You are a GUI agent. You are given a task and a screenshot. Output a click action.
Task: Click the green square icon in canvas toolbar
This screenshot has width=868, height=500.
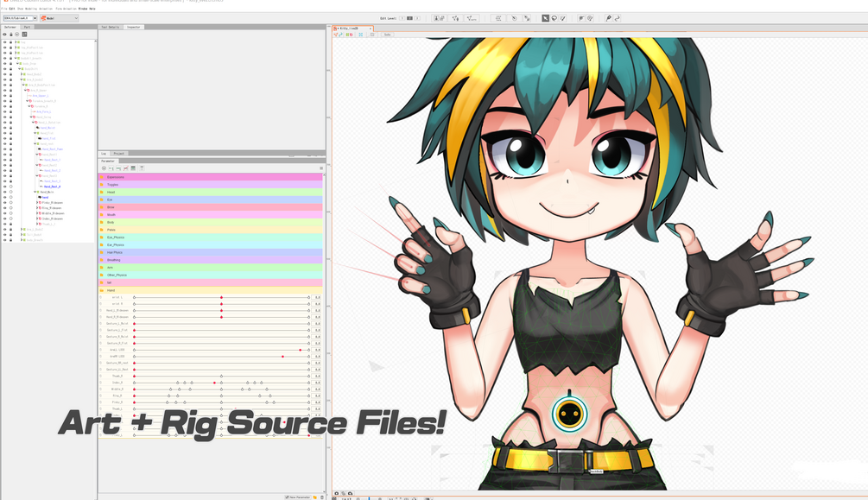(x=348, y=35)
